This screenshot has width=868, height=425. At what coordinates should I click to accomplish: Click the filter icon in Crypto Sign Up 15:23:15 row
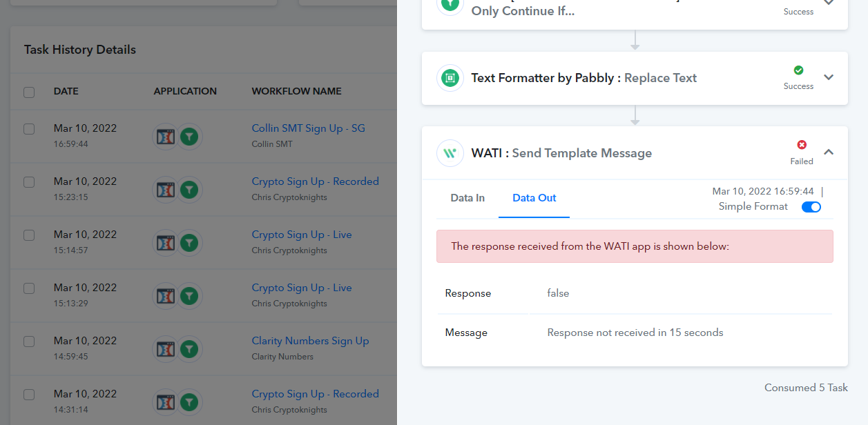(x=189, y=190)
